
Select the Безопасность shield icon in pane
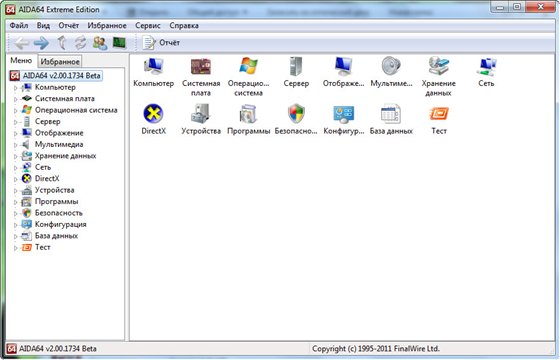pos(296,114)
